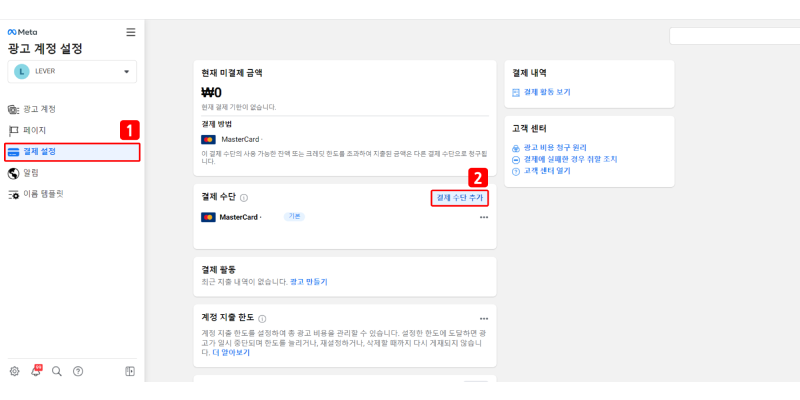Open settings gear in the bottom toolbar
The height and width of the screenshot is (400, 800).
coord(14,371)
